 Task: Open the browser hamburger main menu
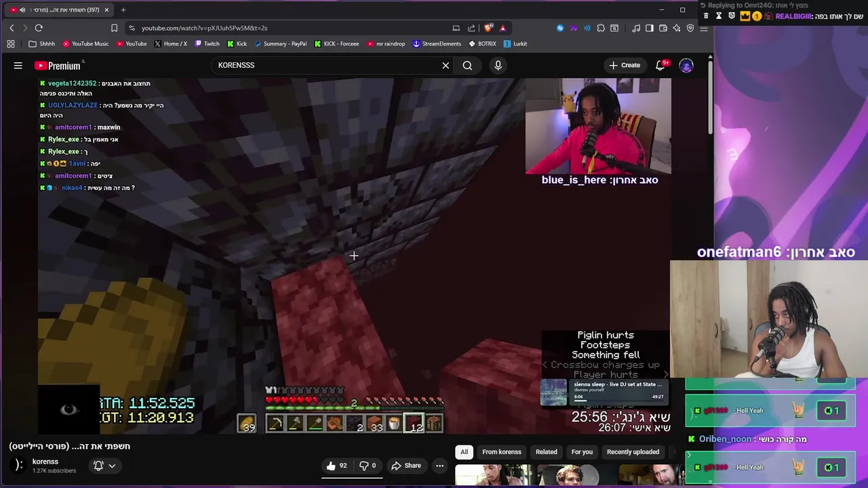[704, 28]
